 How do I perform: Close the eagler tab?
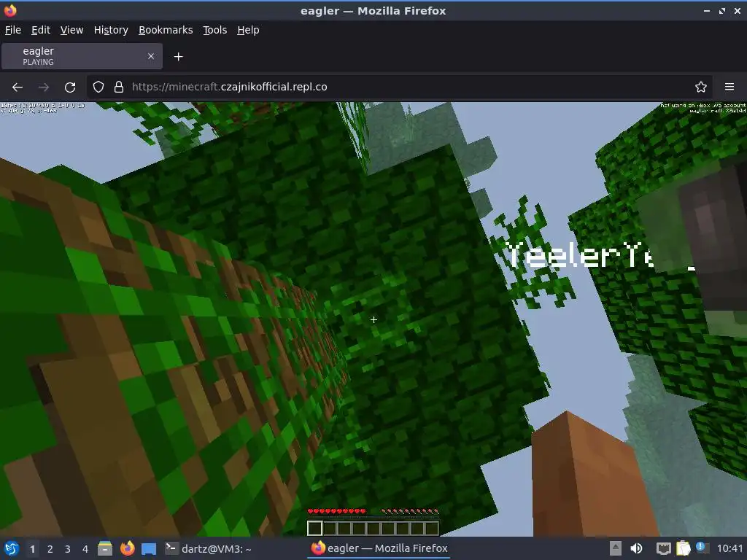click(150, 56)
